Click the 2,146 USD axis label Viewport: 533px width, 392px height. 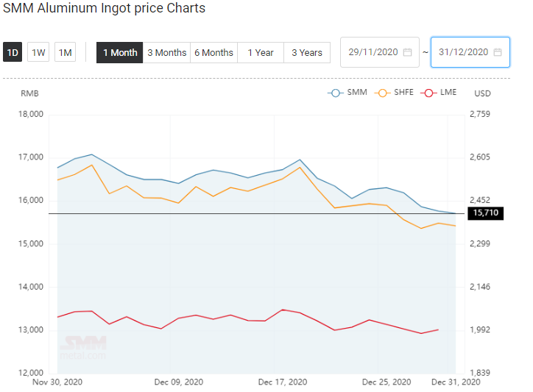[480, 287]
